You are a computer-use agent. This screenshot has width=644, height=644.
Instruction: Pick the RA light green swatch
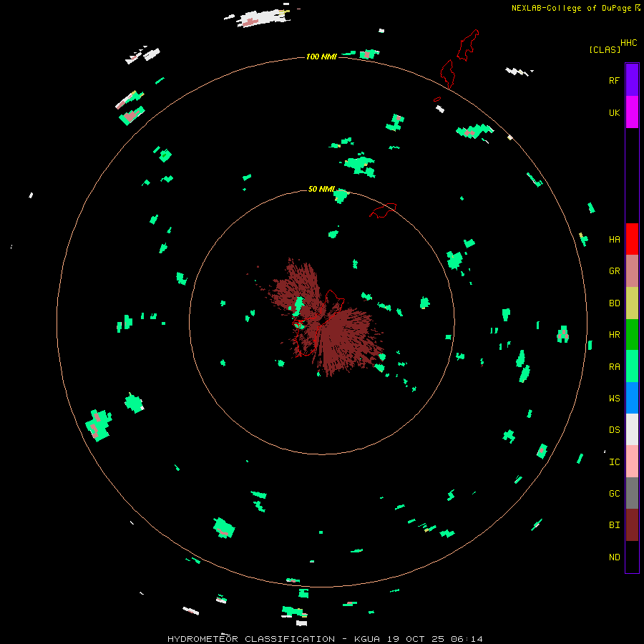(632, 366)
